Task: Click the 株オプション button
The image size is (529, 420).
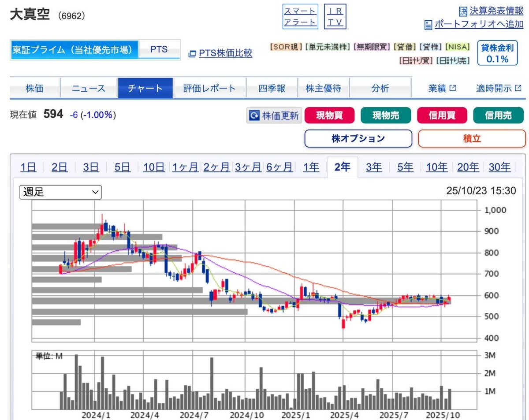Action: click(358, 138)
